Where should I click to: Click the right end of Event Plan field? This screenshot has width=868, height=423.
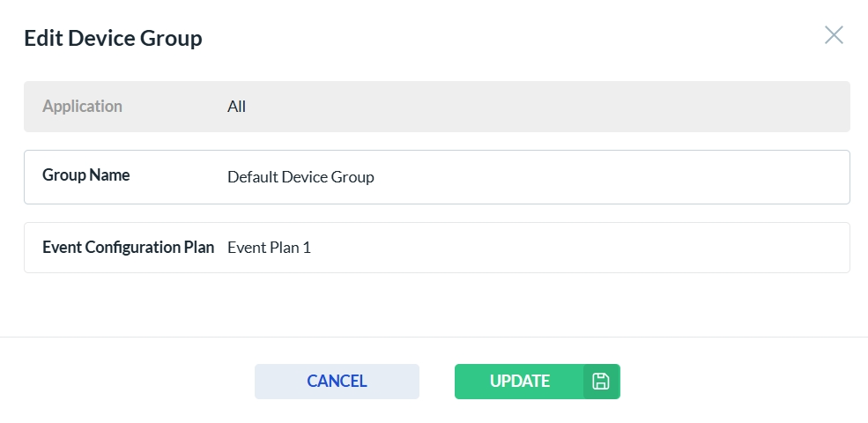(820, 248)
